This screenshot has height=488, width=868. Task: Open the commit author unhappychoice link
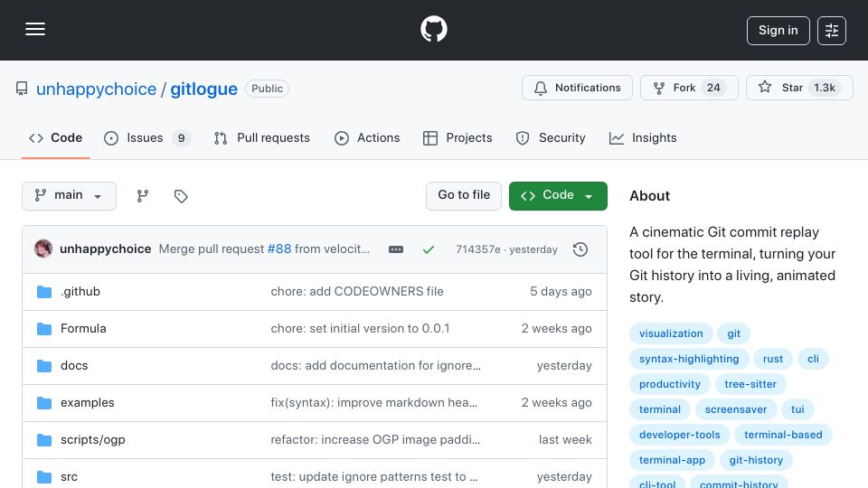click(105, 249)
